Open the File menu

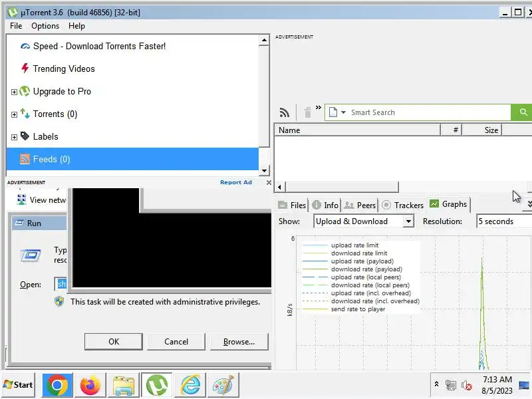tap(16, 26)
